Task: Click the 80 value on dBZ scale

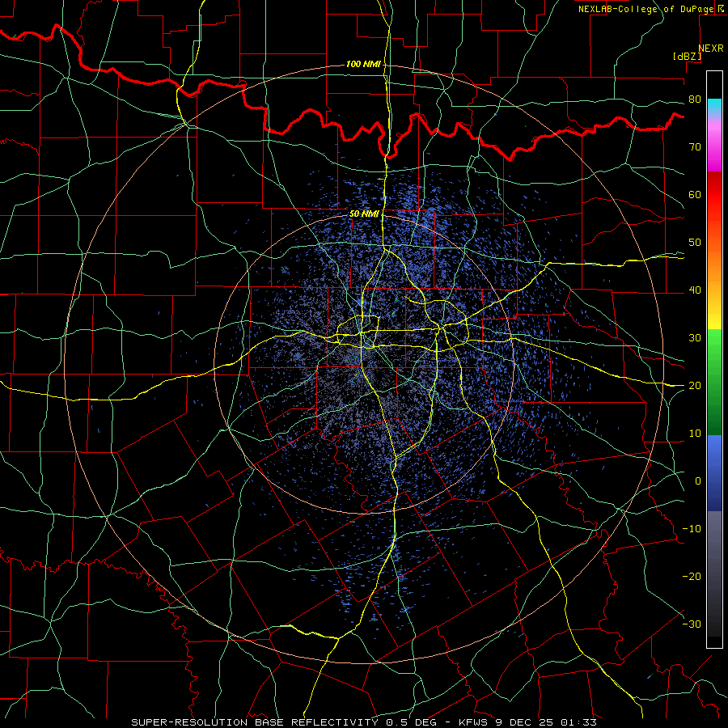Action: pyautogui.click(x=695, y=99)
